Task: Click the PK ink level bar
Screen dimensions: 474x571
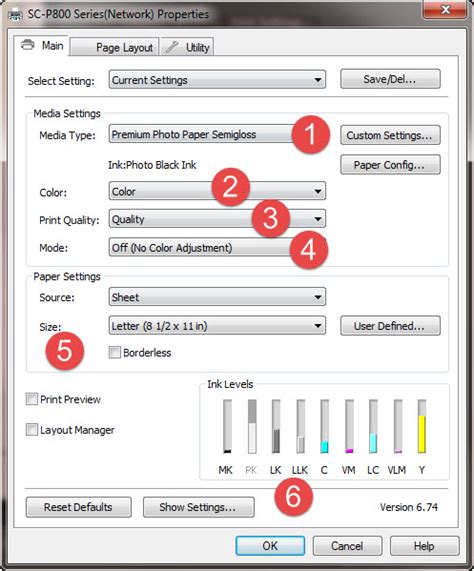Action: (x=252, y=426)
